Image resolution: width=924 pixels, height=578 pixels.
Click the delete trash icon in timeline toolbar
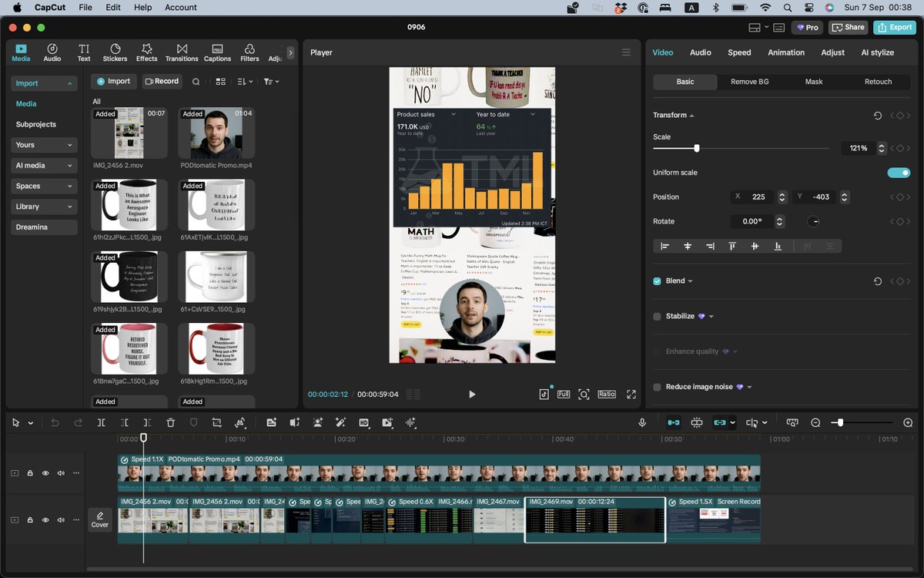coord(171,422)
